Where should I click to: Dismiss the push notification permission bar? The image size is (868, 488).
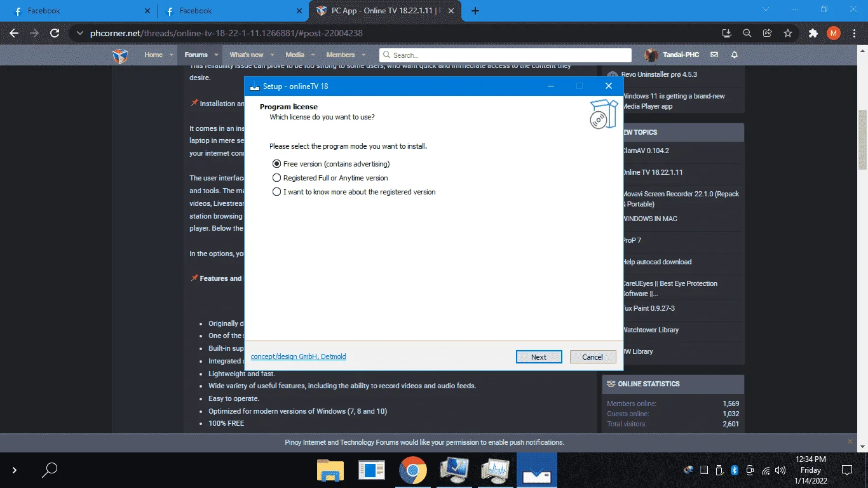(850, 441)
